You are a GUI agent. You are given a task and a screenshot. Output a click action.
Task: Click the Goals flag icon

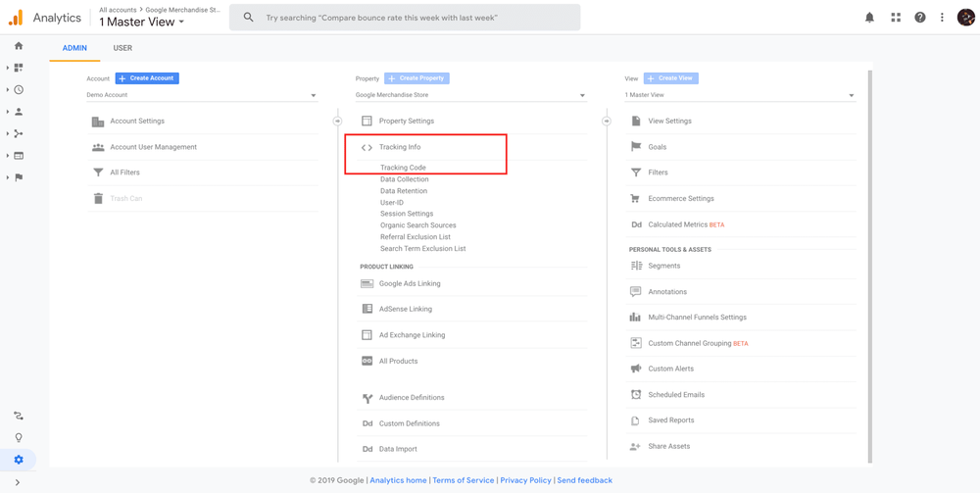(636, 147)
